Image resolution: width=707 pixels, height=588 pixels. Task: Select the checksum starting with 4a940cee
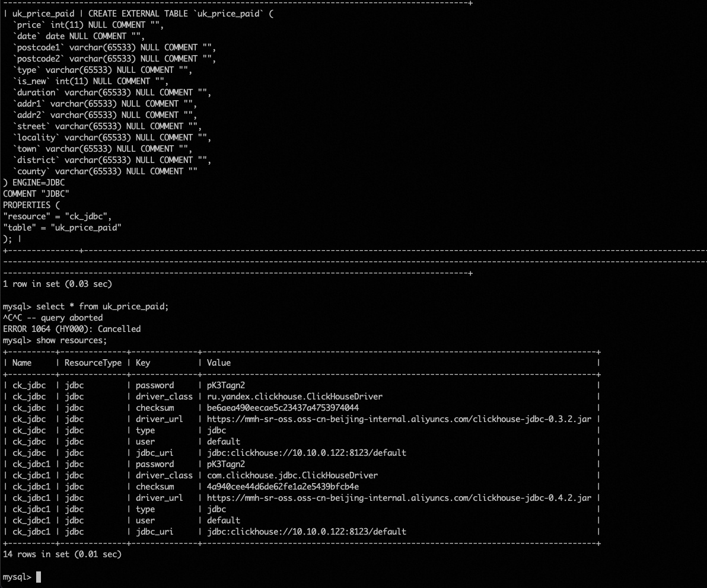point(282,487)
